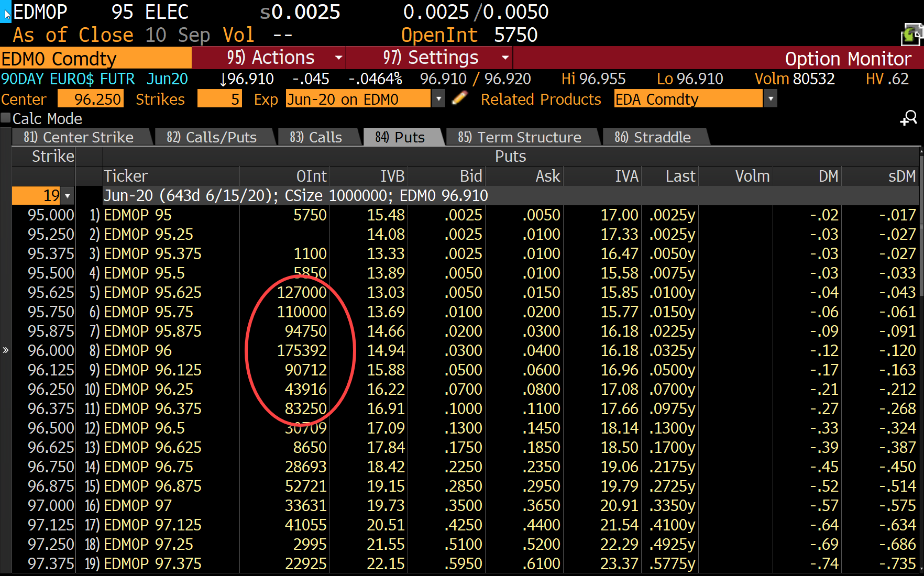Sort by the IVB column header
The height and width of the screenshot is (576, 924).
(x=392, y=176)
